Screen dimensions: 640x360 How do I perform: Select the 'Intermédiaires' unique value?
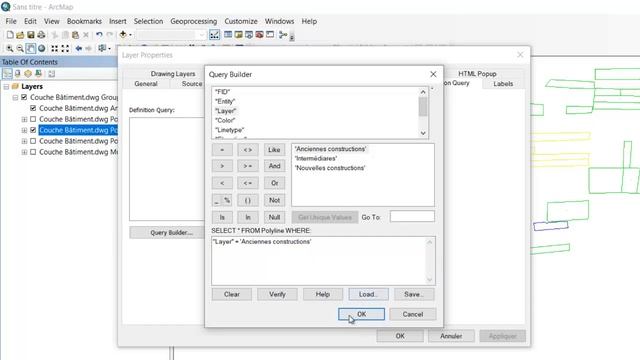pyautogui.click(x=316, y=158)
